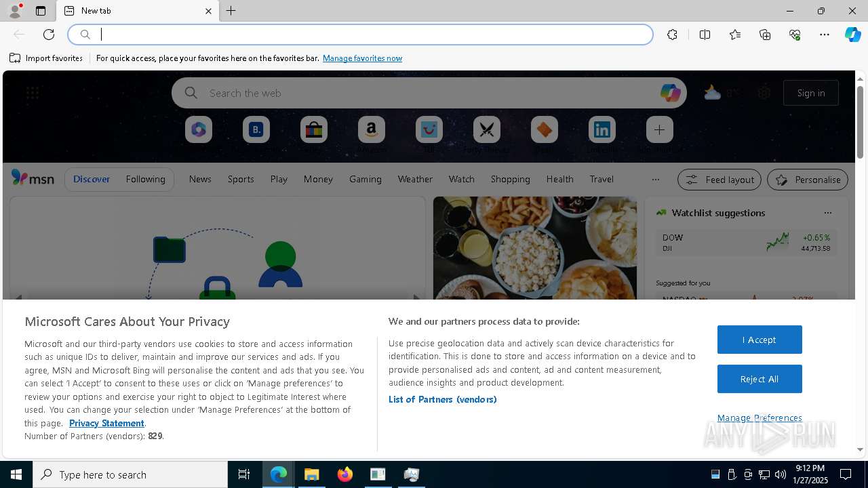This screenshot has height=488, width=868.
Task: Open the Booking.com quick link
Action: coord(256,129)
